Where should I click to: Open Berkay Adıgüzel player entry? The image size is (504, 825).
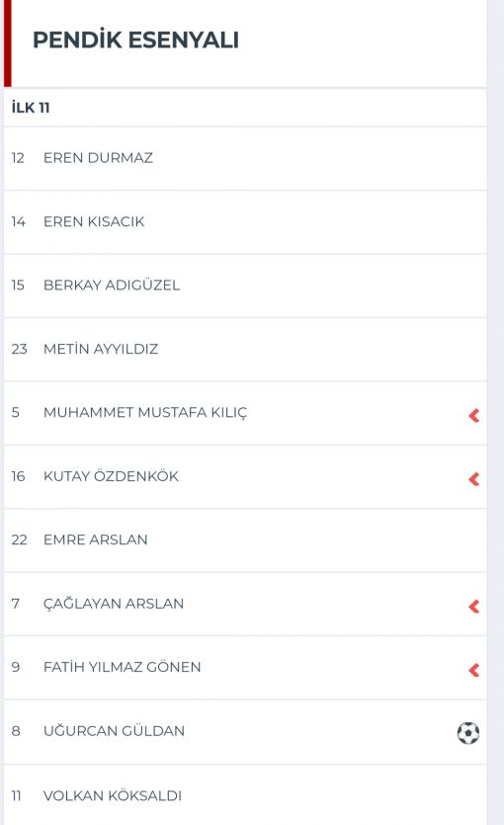[245, 286]
